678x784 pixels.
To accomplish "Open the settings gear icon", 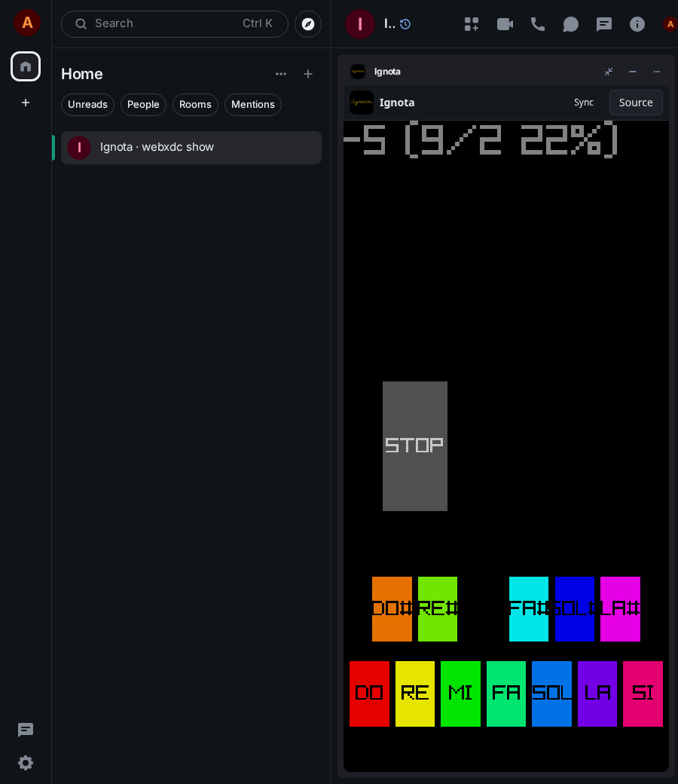I will coord(26,763).
